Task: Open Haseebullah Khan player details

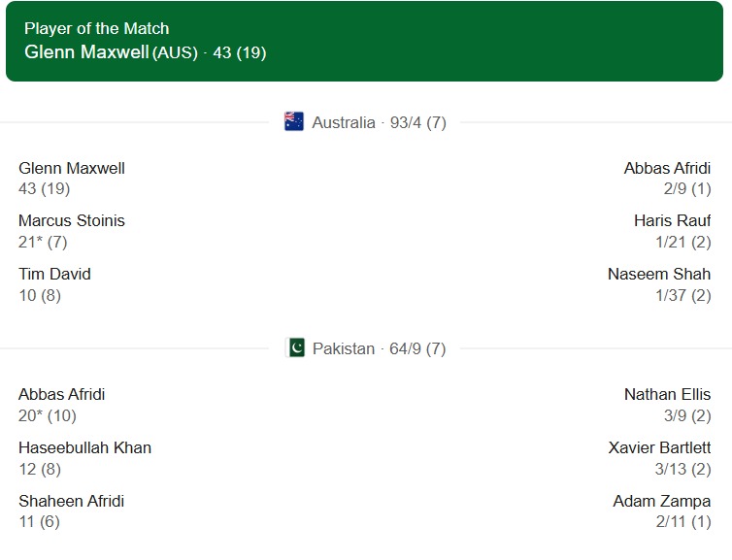Action: click(85, 447)
